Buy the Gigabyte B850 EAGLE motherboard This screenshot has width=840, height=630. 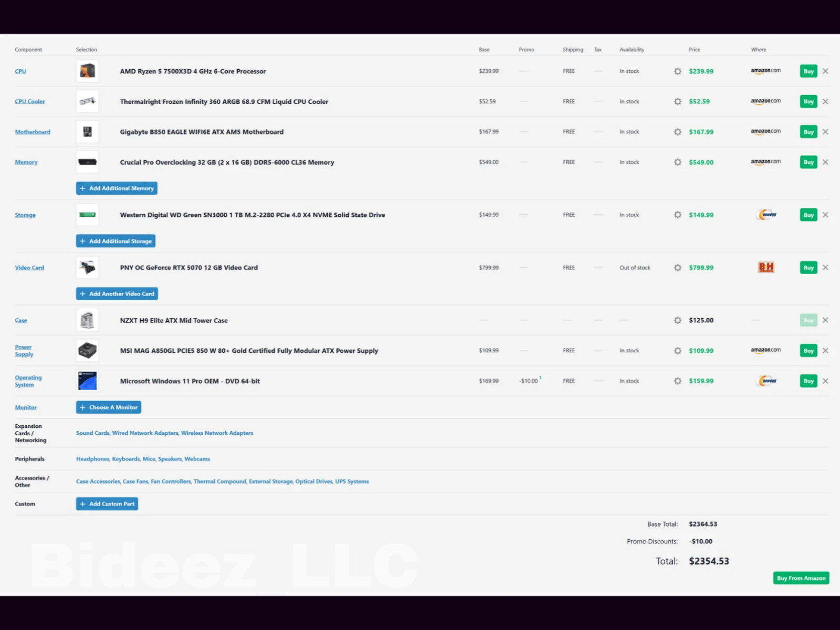(808, 132)
